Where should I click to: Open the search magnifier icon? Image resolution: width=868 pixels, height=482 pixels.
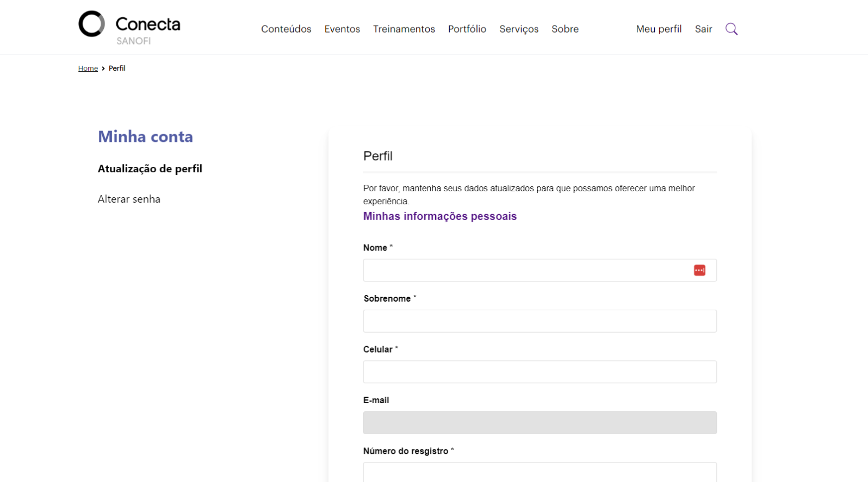731,29
